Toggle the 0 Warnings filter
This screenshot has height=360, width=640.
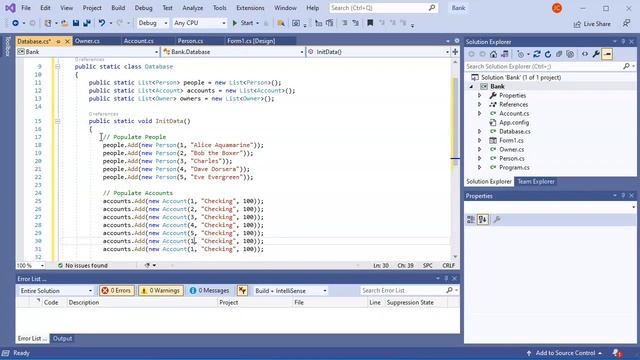tap(161, 291)
